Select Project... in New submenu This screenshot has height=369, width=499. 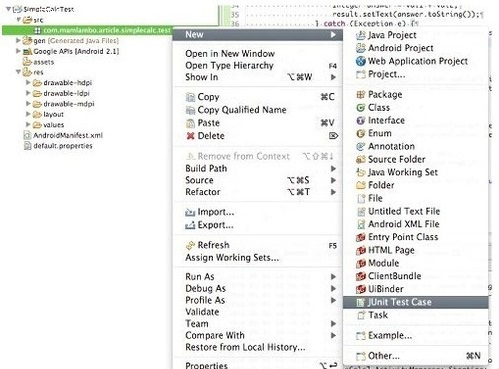point(387,74)
